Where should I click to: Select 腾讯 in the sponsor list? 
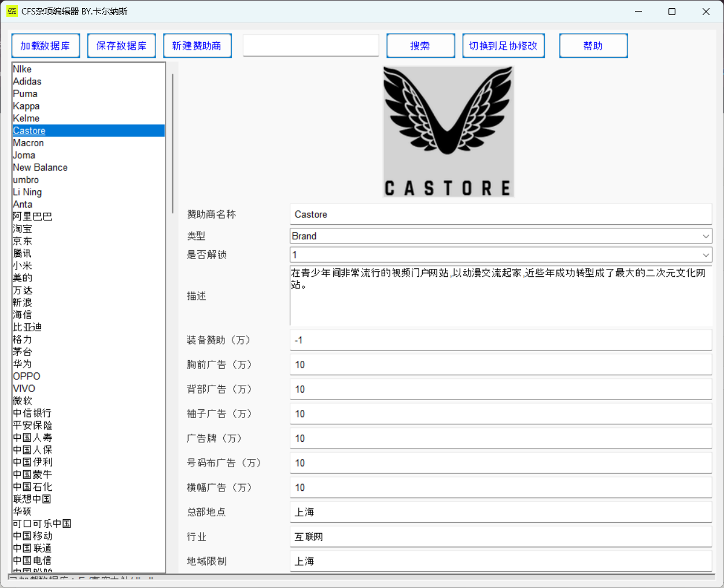pyautogui.click(x=88, y=254)
